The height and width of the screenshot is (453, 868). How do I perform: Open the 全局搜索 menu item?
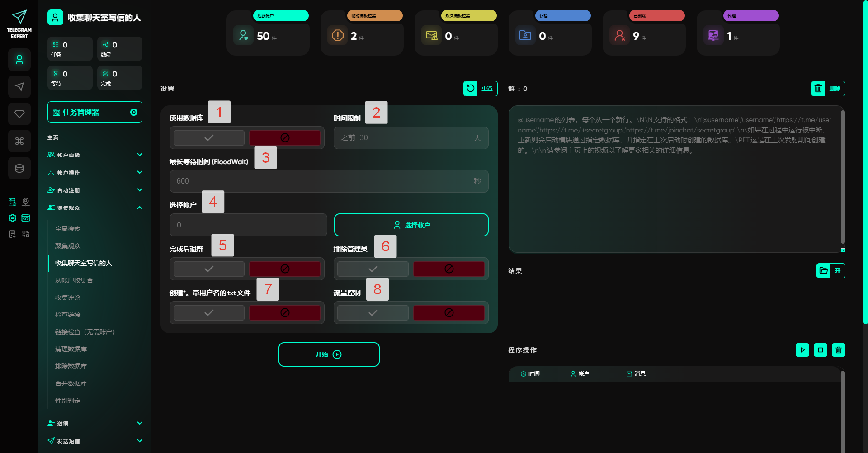pos(68,229)
